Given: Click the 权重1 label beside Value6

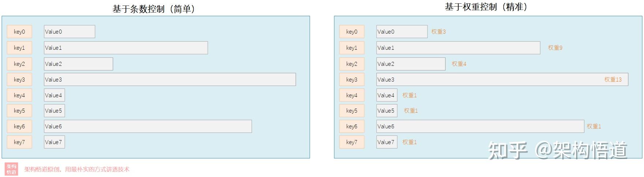Looking at the screenshot, I should 594,127.
